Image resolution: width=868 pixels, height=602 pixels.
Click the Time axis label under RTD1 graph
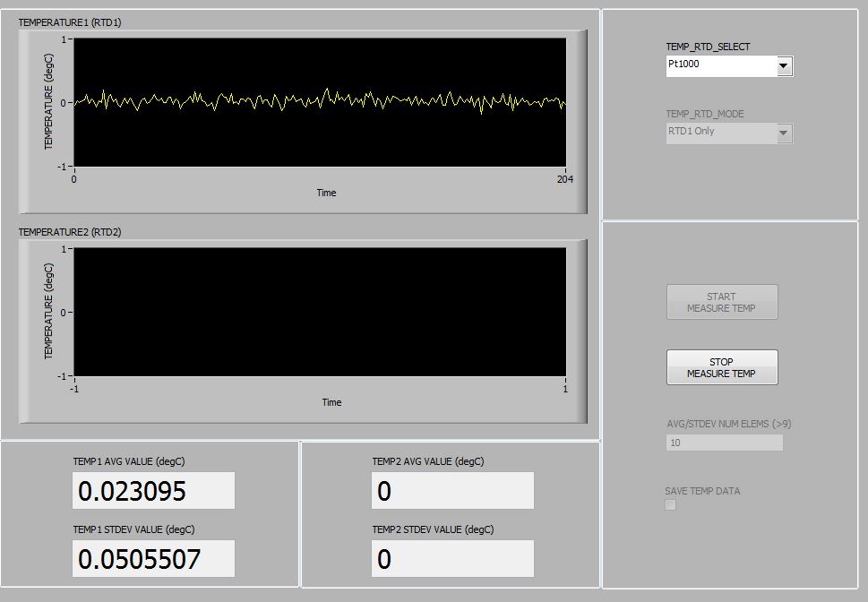(326, 193)
